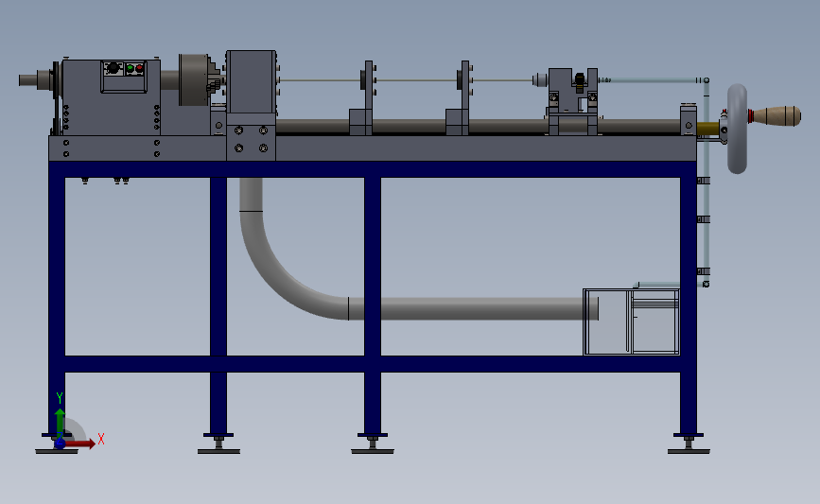Select the long dark guide bar along the bed
Viewport: 820px width, 504px height.
(x=478, y=127)
